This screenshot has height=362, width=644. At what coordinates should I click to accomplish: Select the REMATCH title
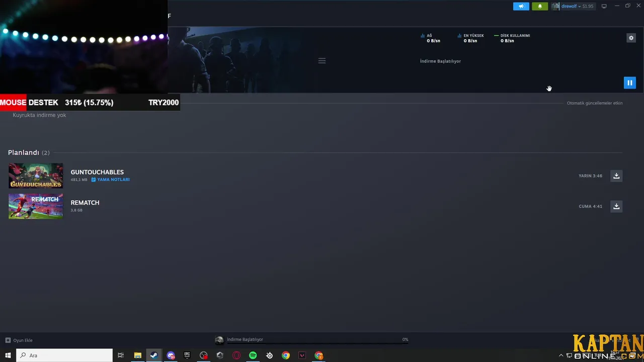click(85, 203)
